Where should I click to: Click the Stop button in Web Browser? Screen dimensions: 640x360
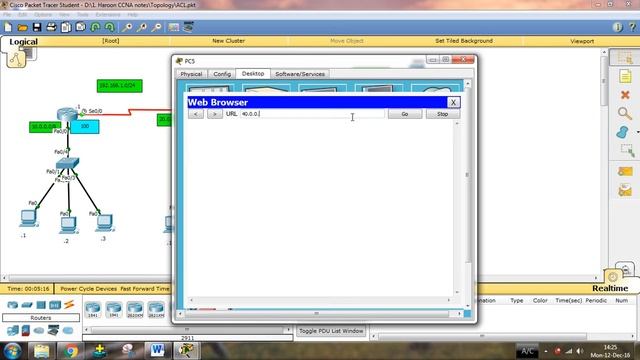pos(443,114)
